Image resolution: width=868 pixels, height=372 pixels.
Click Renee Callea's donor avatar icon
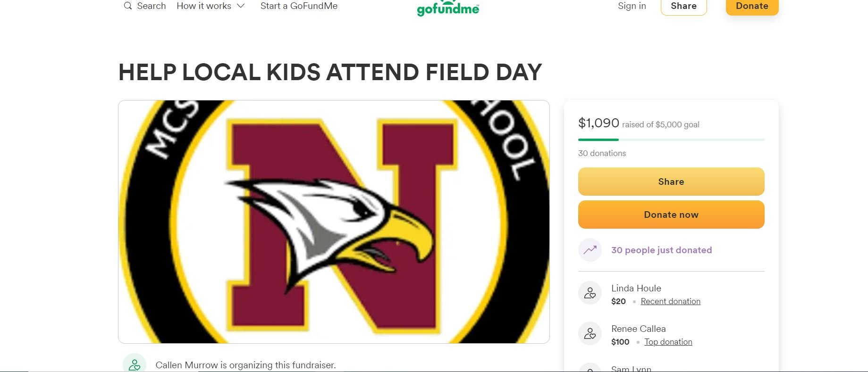(590, 334)
